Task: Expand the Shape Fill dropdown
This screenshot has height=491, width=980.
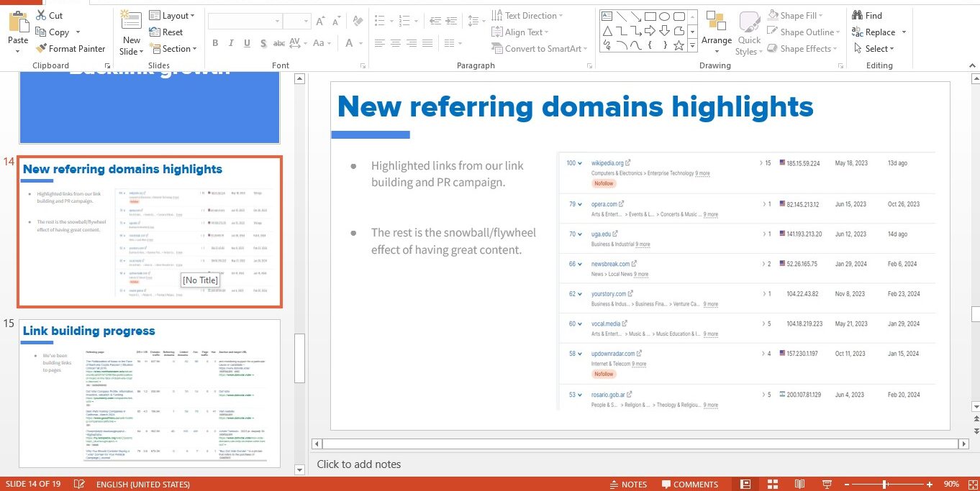Action: point(795,15)
